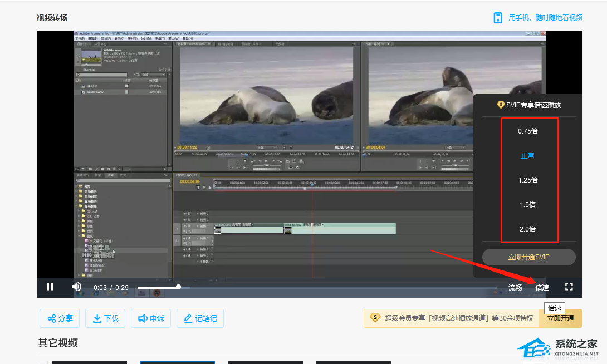Select 正常 normal playback speed
The image size is (607, 364).
(x=527, y=156)
